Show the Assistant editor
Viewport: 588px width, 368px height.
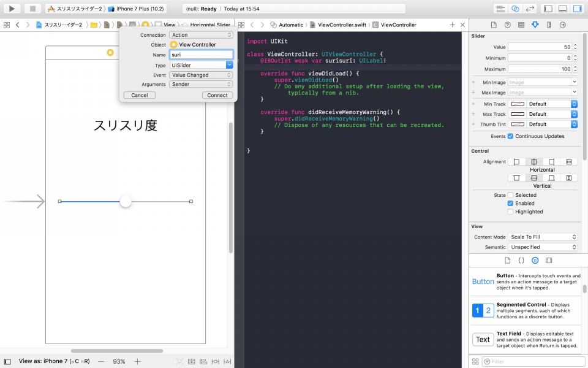515,9
